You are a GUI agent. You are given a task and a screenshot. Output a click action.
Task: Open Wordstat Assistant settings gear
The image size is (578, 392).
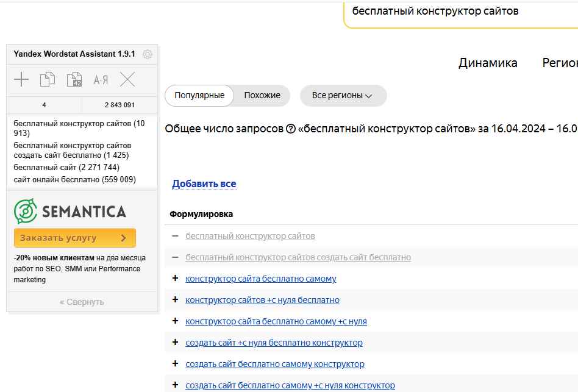[148, 54]
